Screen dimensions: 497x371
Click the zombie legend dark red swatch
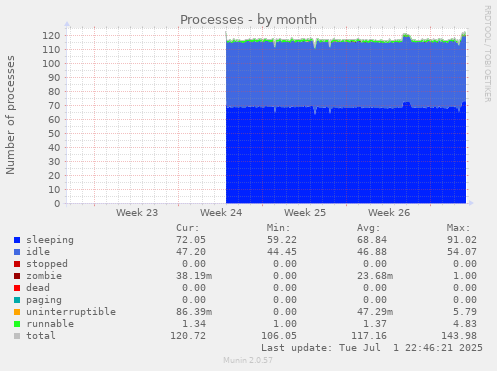17,276
